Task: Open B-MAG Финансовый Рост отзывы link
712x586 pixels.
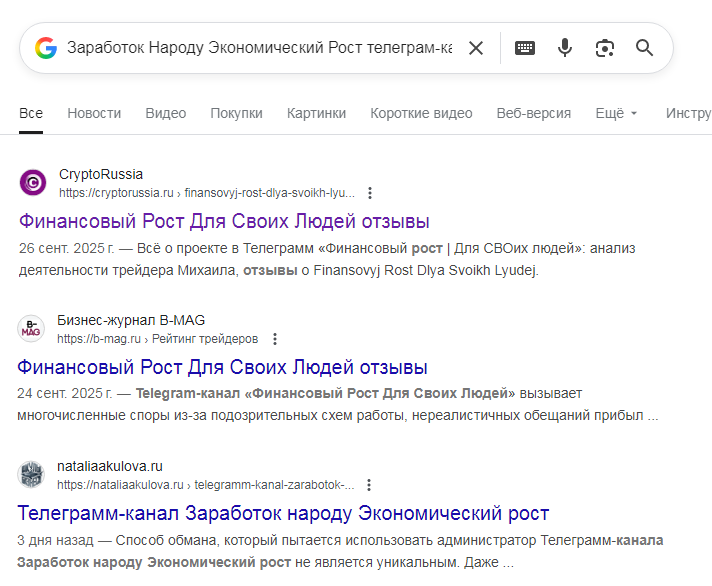Action: pos(222,367)
